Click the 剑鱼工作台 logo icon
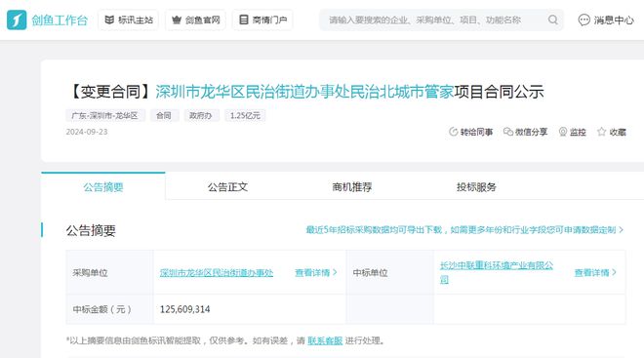The image size is (644, 358). pos(17,20)
